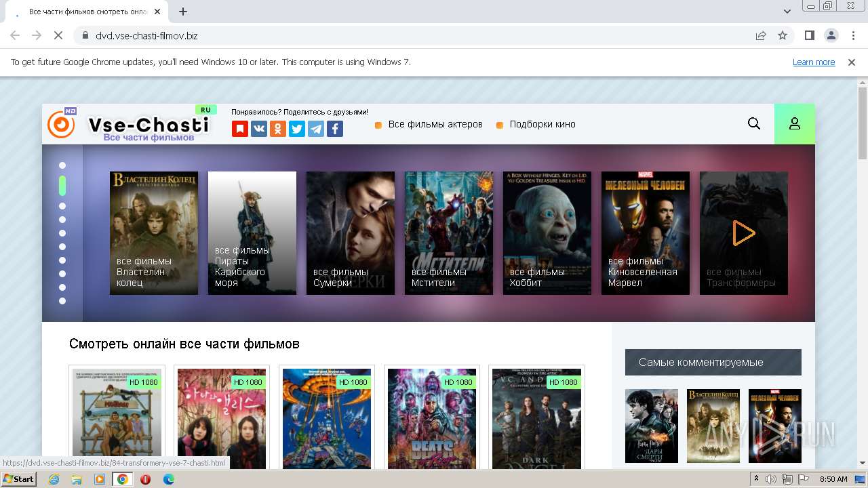Image resolution: width=868 pixels, height=488 pixels.
Task: Share page on VK
Action: click(259, 129)
